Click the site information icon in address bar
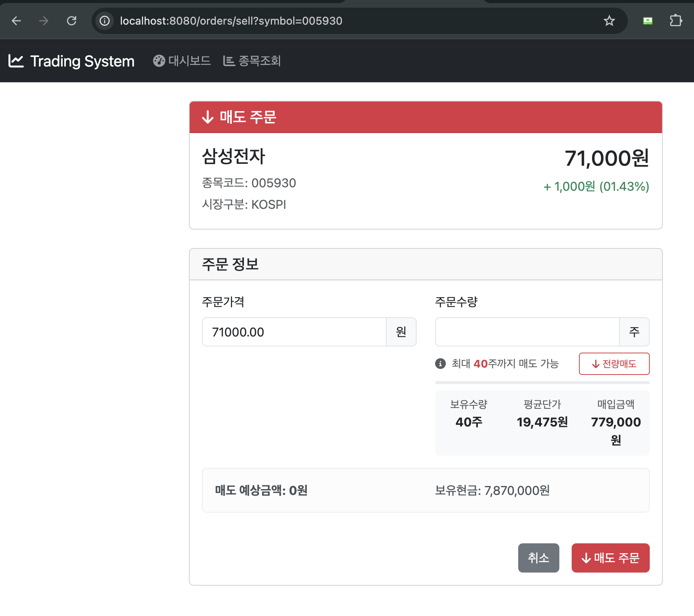The image size is (694, 616). click(104, 21)
